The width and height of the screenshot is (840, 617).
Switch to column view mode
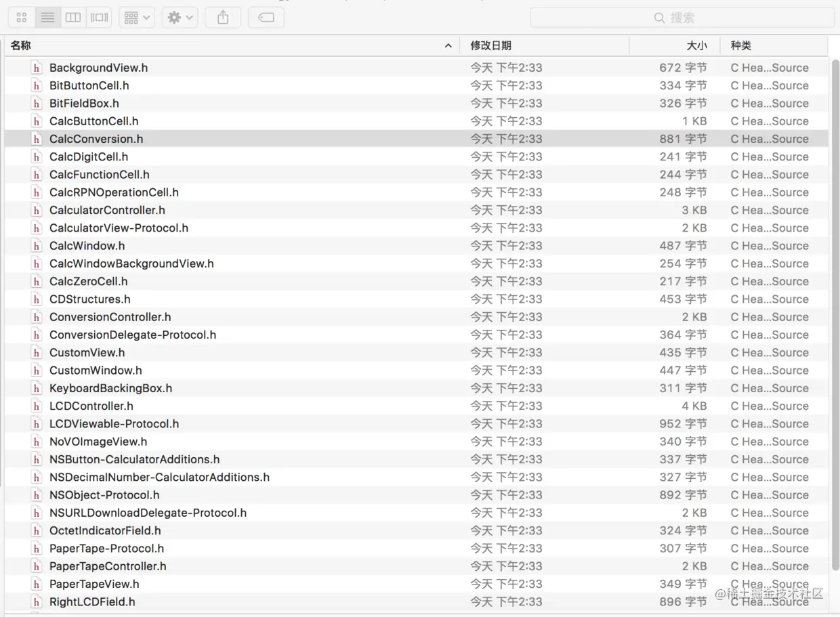coord(73,18)
